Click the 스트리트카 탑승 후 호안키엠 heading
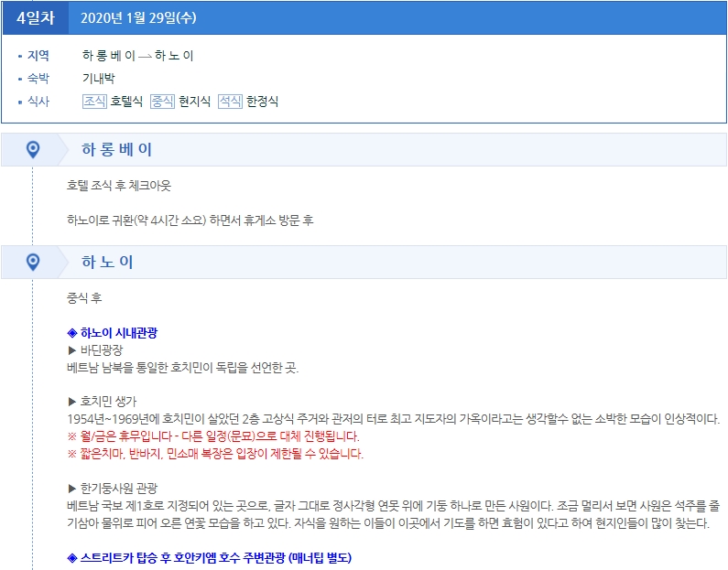 (x=210, y=557)
